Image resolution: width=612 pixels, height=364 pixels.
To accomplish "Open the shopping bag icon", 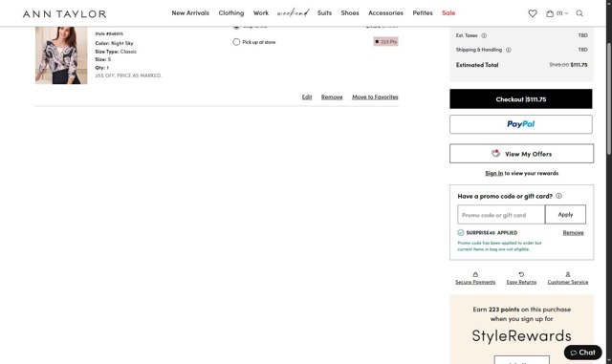I will pos(550,13).
